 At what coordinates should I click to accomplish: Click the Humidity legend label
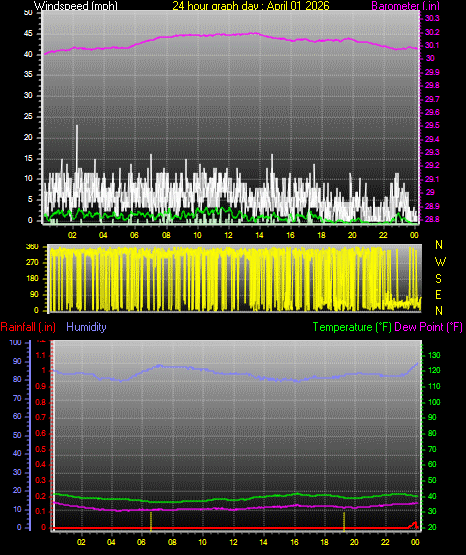pos(86,327)
